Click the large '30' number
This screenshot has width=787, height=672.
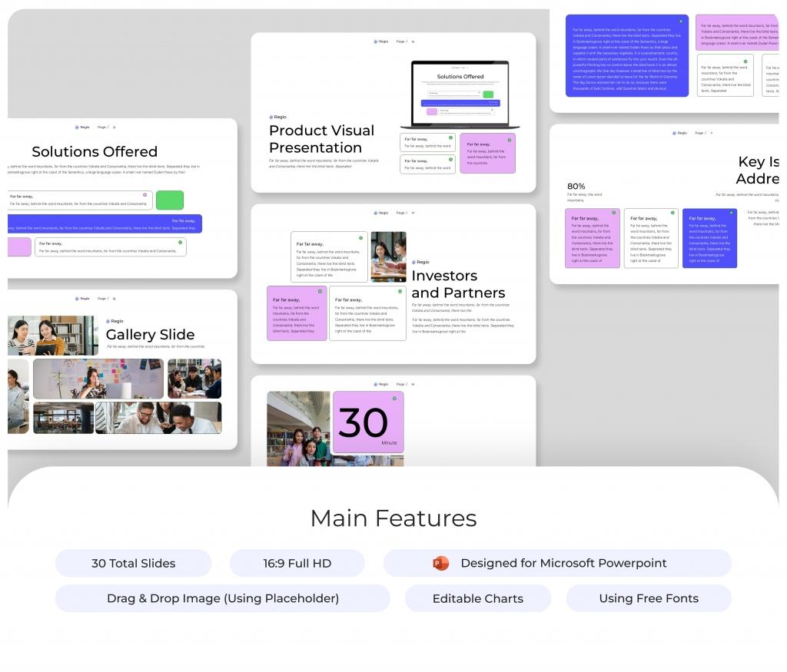pos(363,422)
